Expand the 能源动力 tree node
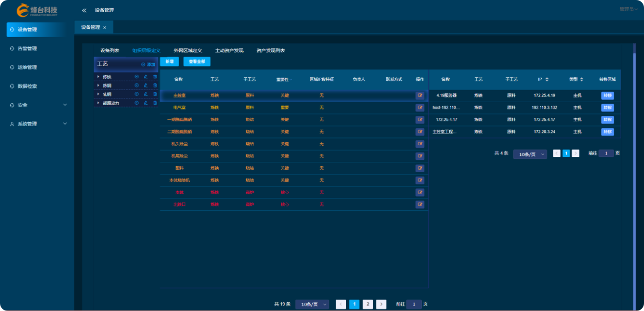 [98, 103]
